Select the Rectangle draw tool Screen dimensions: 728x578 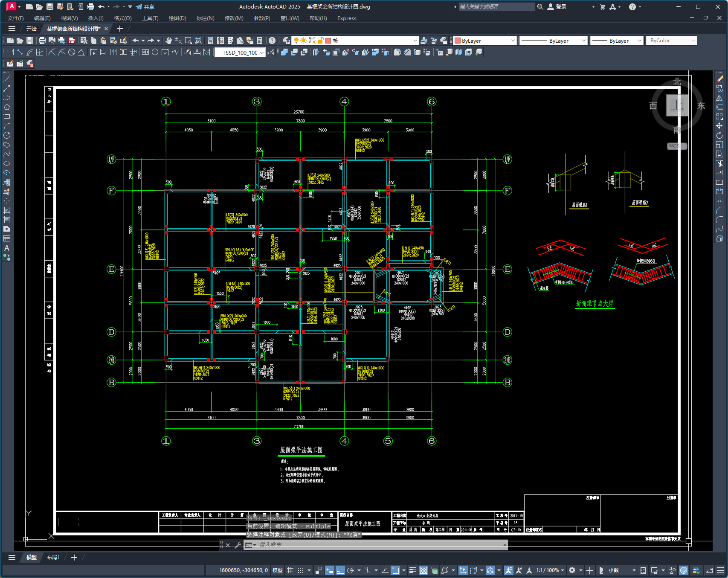(x=7, y=116)
